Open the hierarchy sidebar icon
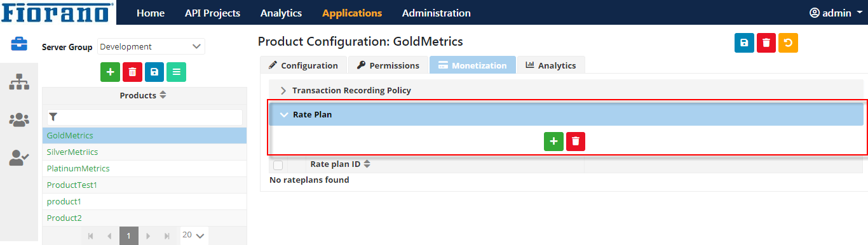The height and width of the screenshot is (245, 868). click(x=19, y=81)
